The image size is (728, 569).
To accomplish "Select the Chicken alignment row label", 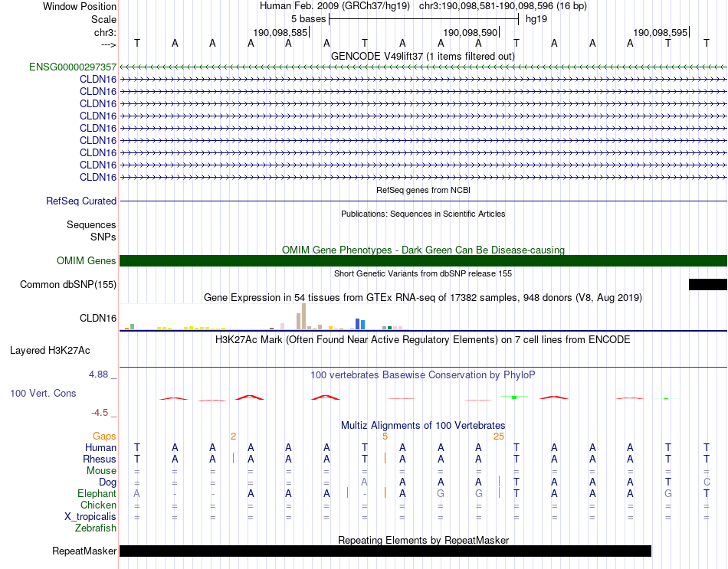I will tap(98, 505).
